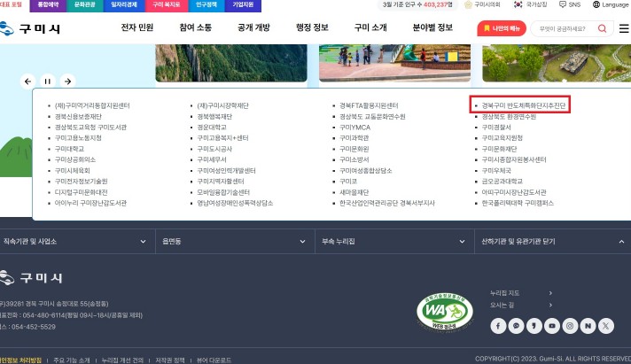The width and height of the screenshot is (631, 364).
Task: Go to the previous banner slide
Action: 27,81
